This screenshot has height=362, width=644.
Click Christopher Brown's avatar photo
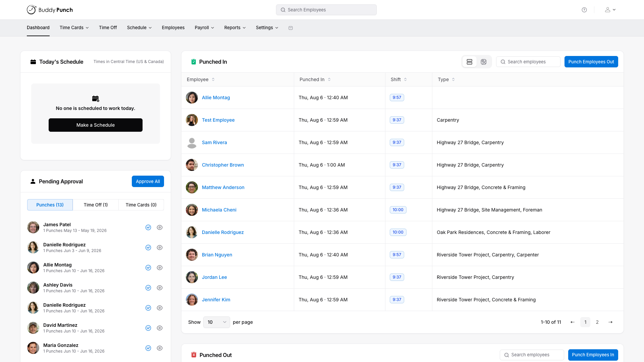coord(192,165)
